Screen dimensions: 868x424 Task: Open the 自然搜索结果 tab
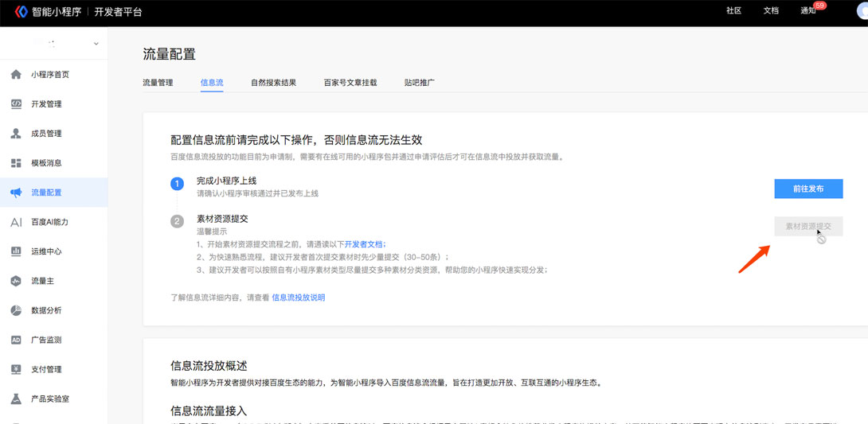pyautogui.click(x=273, y=83)
